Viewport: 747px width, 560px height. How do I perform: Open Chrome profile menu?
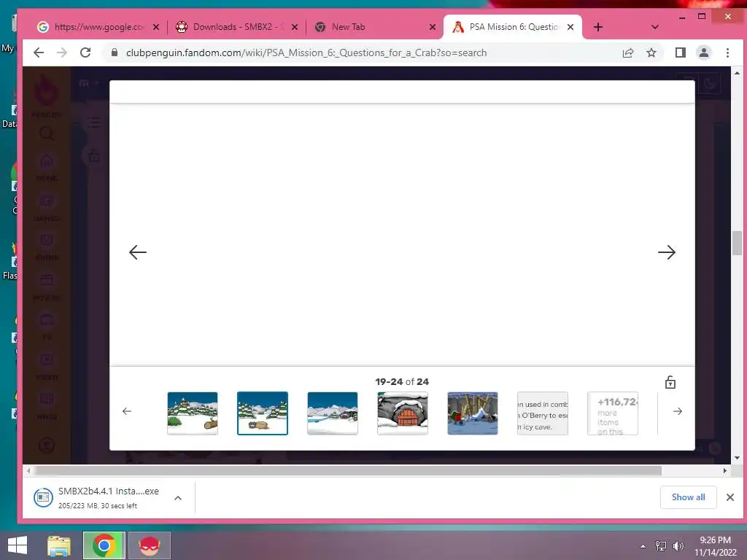[704, 52]
